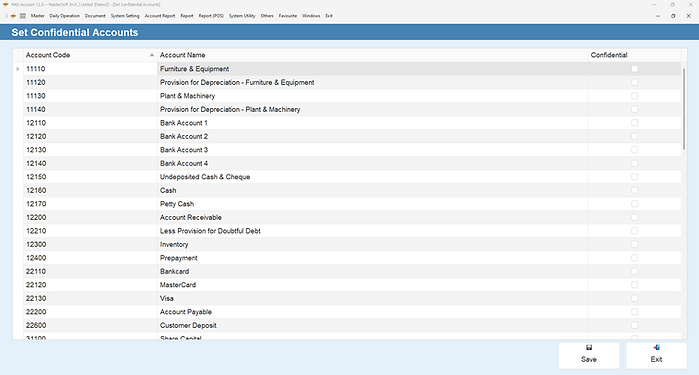Select account code 22600 cell
The width and height of the screenshot is (699, 375).
tap(90, 326)
